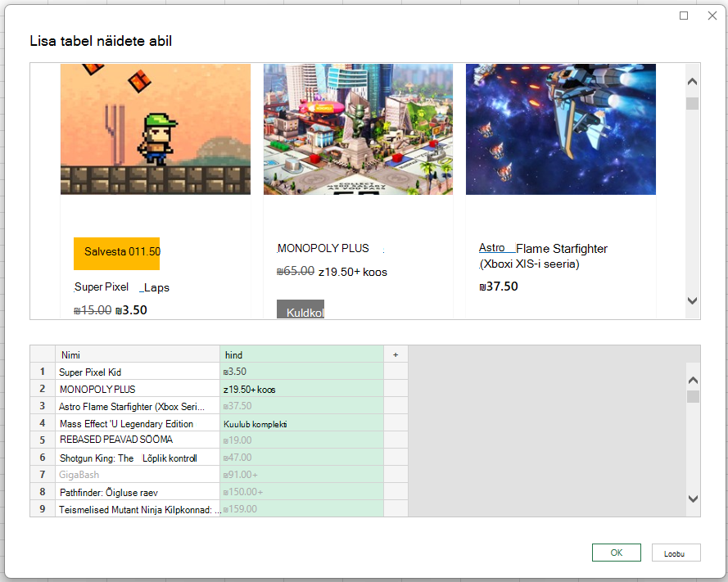Select the Super Pixel Kid game image
Screen dimensions: 728x582
(x=156, y=129)
